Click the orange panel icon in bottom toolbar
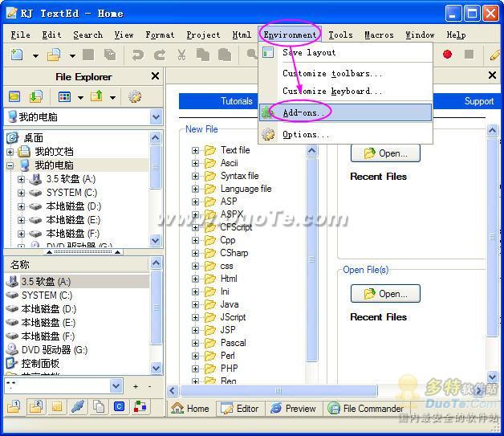This screenshot has width=504, height=436. (x=57, y=407)
